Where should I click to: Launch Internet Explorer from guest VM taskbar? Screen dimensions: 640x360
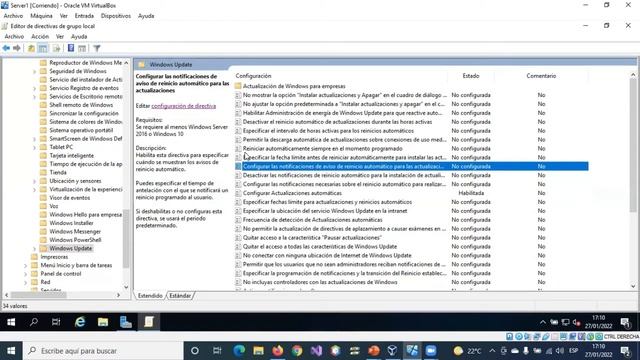pos(80,322)
